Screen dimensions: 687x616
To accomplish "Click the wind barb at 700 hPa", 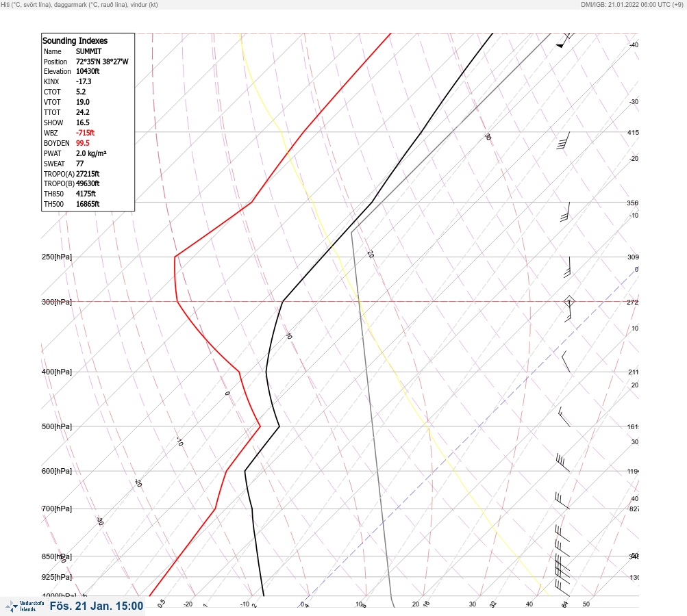I will click(x=562, y=501).
